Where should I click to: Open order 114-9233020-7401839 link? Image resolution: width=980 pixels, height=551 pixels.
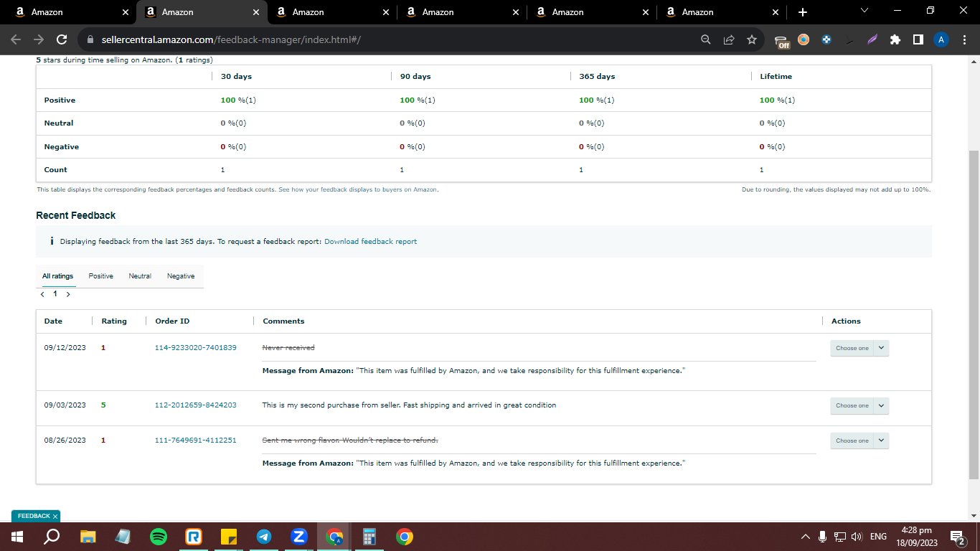[x=196, y=347]
